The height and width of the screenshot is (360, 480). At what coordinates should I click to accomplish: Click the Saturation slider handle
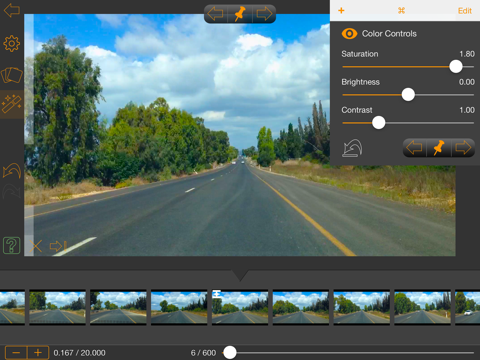pos(456,67)
